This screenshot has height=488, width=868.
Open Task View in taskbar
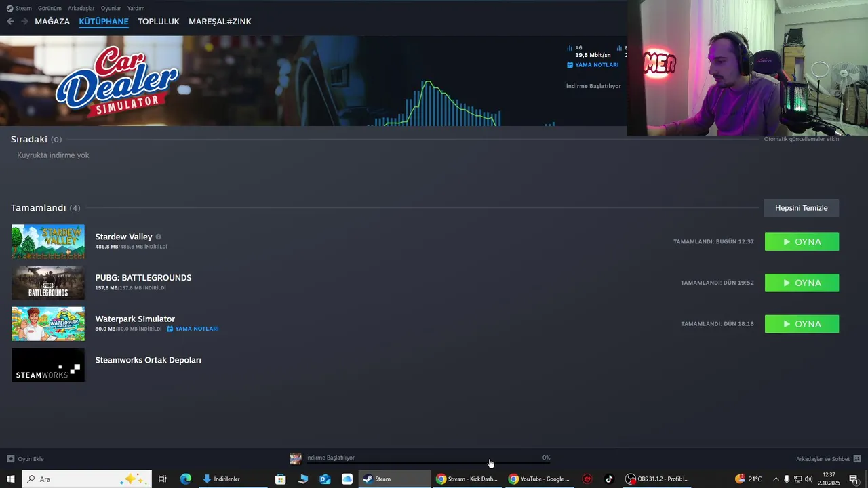coord(163,479)
